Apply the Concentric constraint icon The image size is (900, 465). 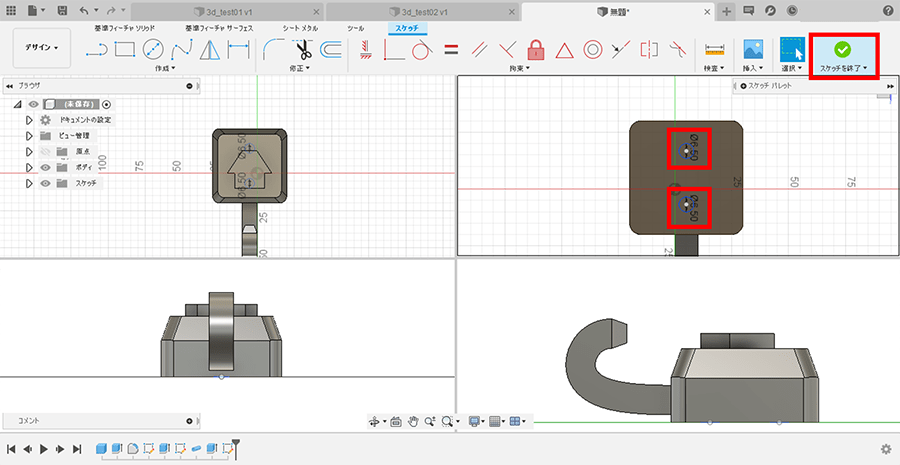point(592,48)
